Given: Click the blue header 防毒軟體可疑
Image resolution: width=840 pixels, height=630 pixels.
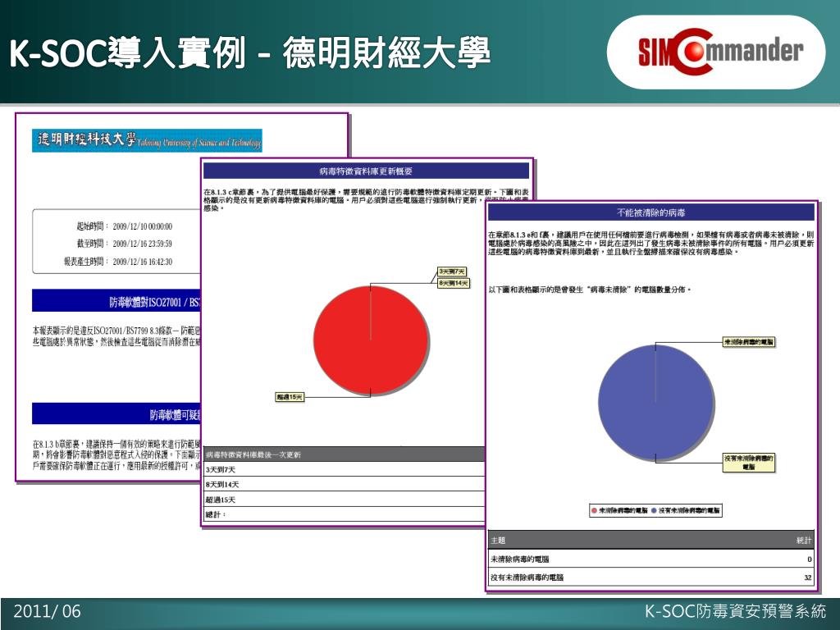Looking at the screenshot, I should tap(116, 413).
